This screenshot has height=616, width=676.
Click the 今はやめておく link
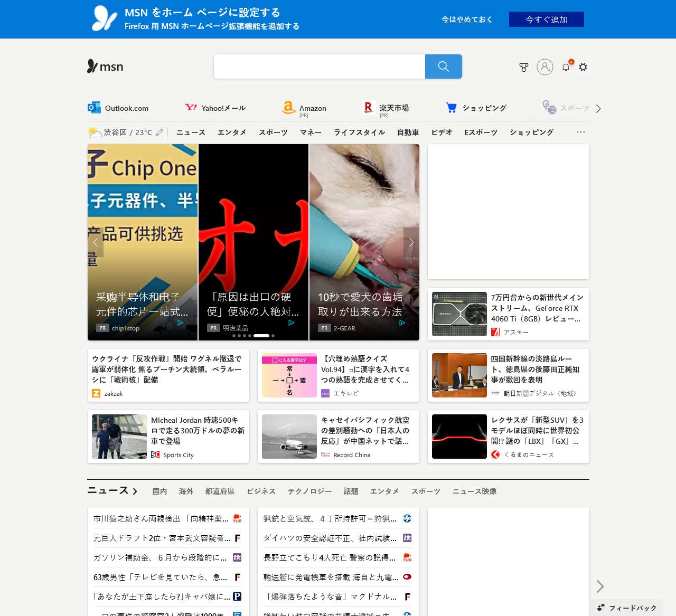pyautogui.click(x=467, y=20)
